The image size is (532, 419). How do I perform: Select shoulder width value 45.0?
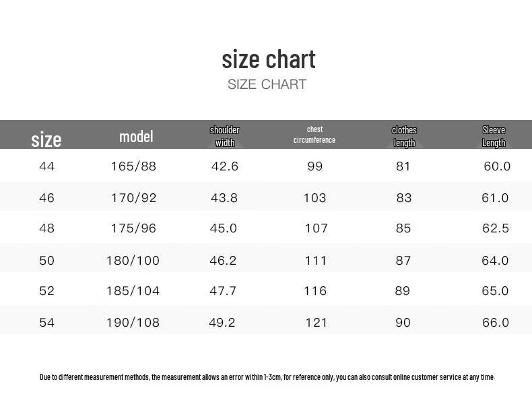tap(224, 228)
